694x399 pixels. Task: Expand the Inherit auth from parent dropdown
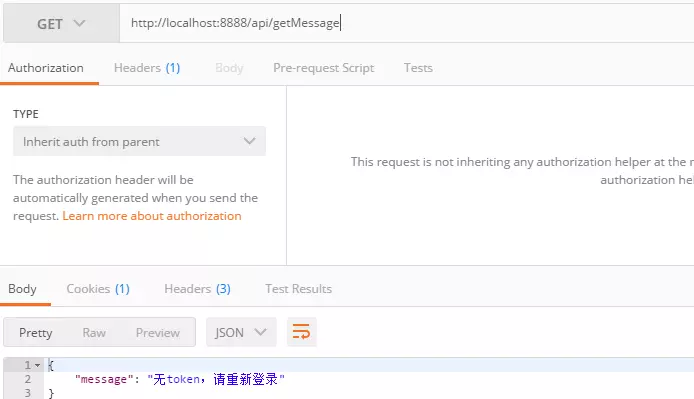[139, 141]
